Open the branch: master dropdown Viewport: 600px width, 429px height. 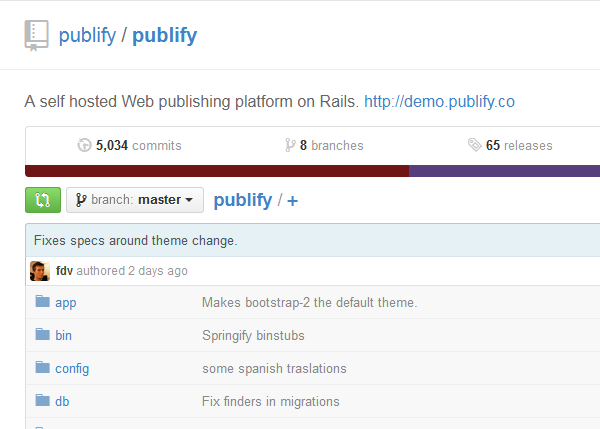[135, 200]
